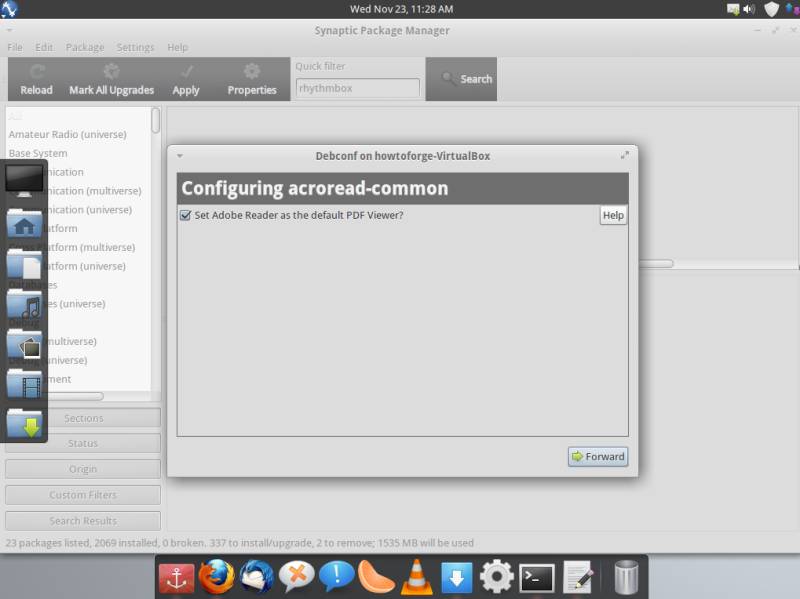The height and width of the screenshot is (599, 800).
Task: Open the text editor notepad in the dock
Action: click(x=578, y=577)
